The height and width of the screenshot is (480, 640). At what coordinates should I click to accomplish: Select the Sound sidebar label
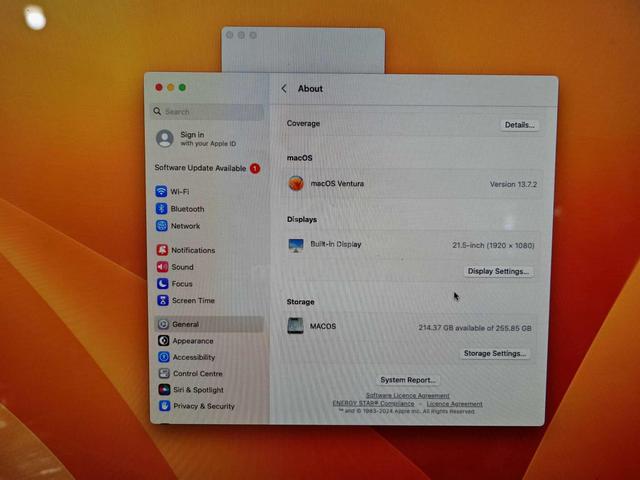click(x=182, y=267)
